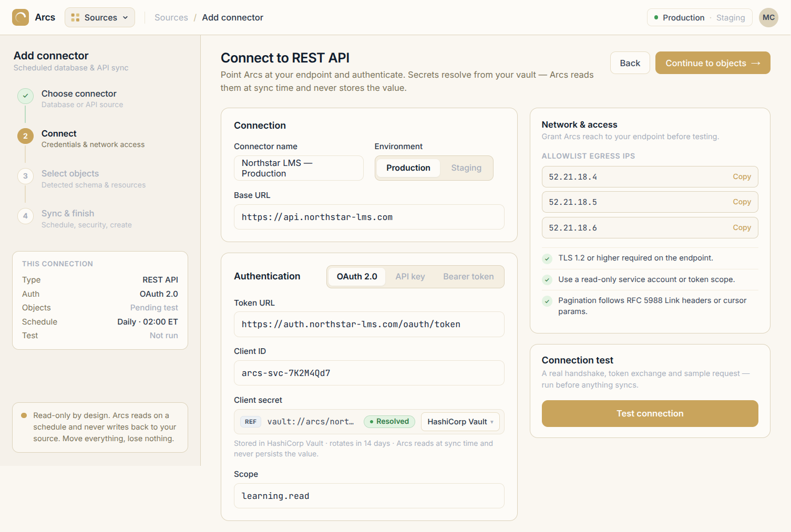The width and height of the screenshot is (791, 532).
Task: Click the Base URL input field
Action: click(x=369, y=217)
